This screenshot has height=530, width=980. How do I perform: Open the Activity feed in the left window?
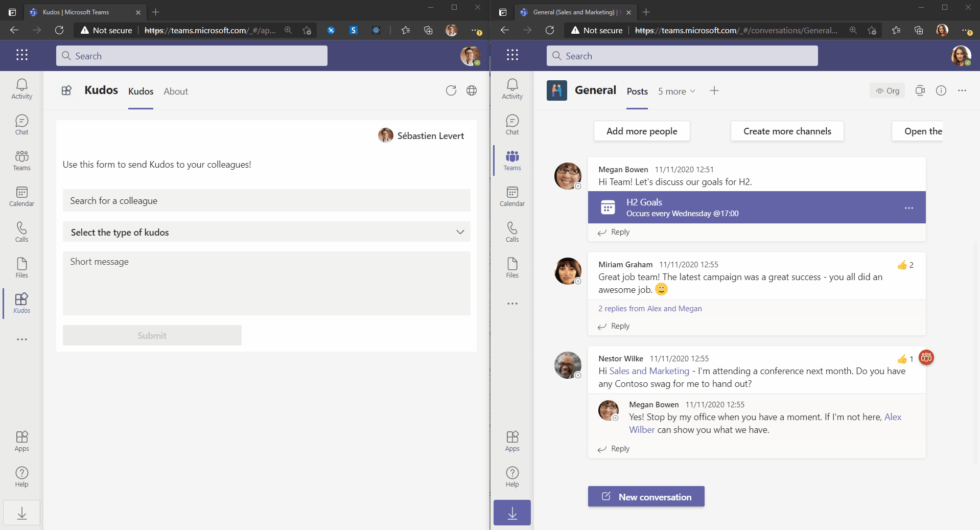(x=21, y=88)
